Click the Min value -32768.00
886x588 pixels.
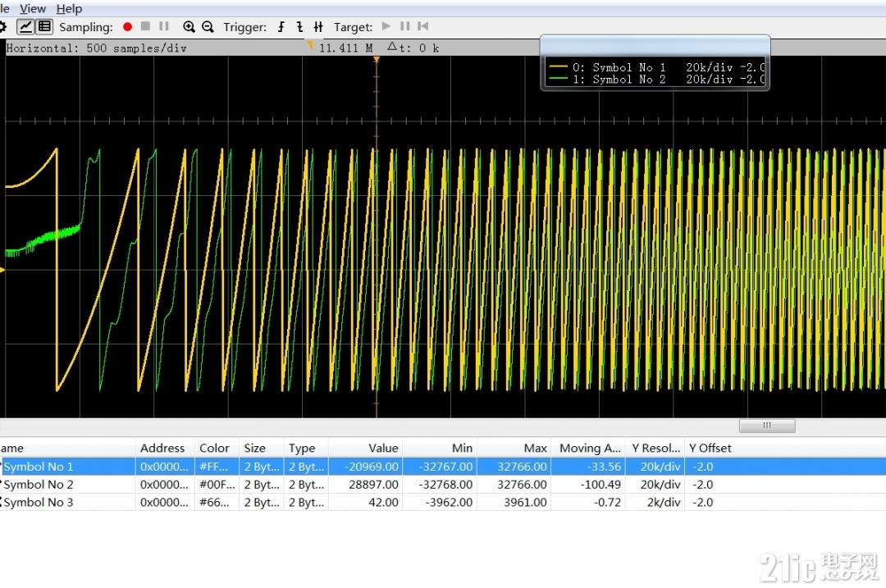coord(445,485)
